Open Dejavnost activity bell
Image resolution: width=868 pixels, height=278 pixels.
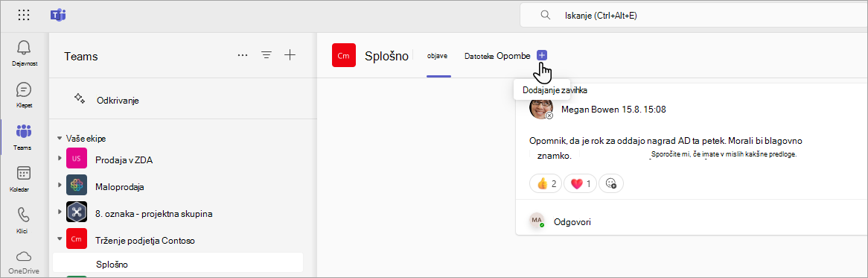[x=24, y=53]
